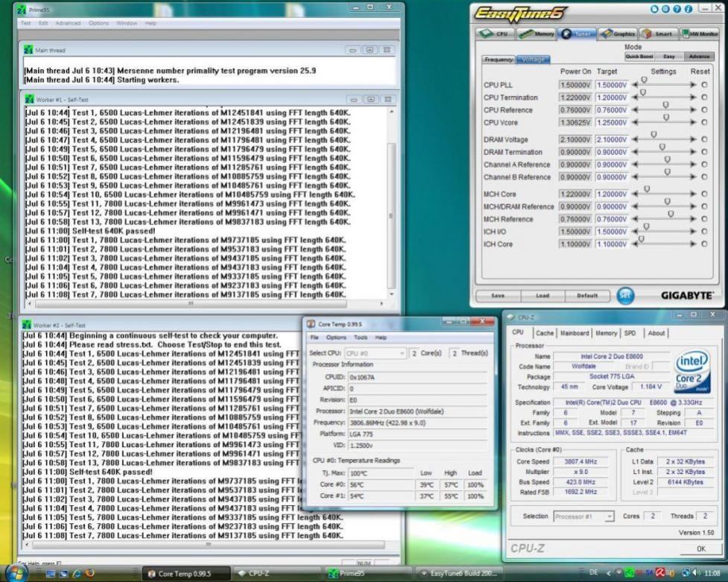Select Quick Boost mode in EasyTune6
728x582 pixels.
point(639,56)
